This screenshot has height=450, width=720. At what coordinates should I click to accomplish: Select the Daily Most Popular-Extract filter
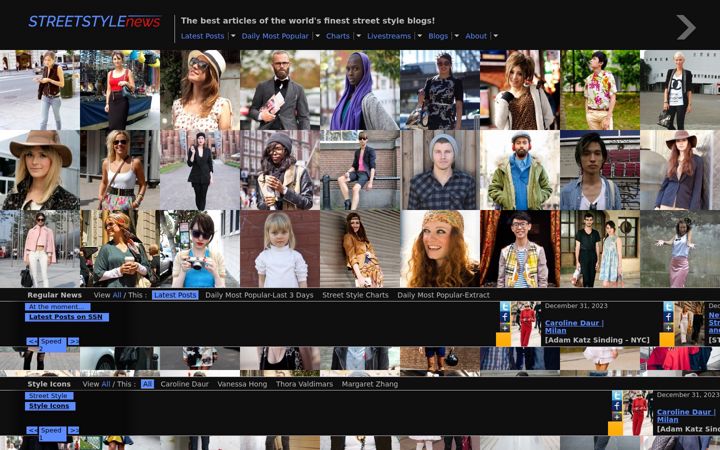(444, 295)
